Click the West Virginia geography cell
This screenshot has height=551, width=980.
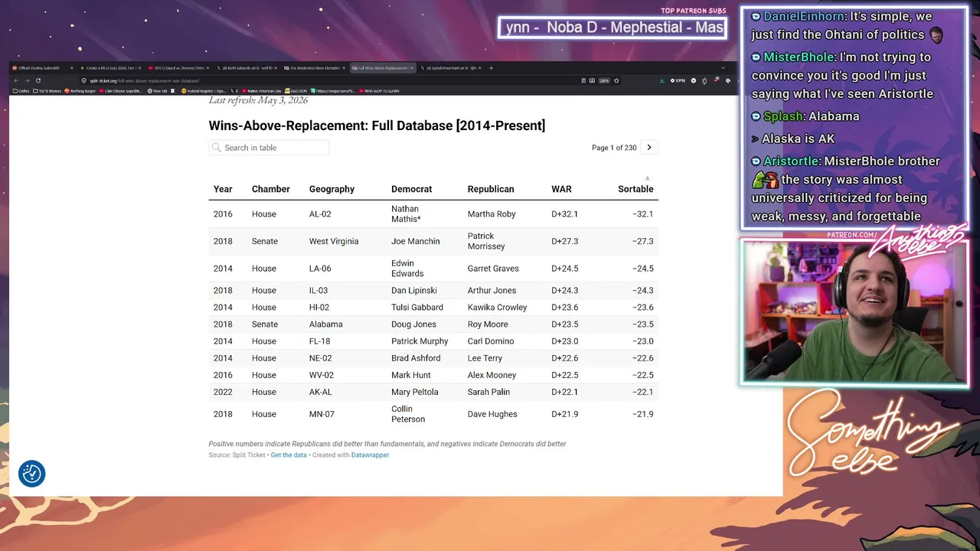334,241
